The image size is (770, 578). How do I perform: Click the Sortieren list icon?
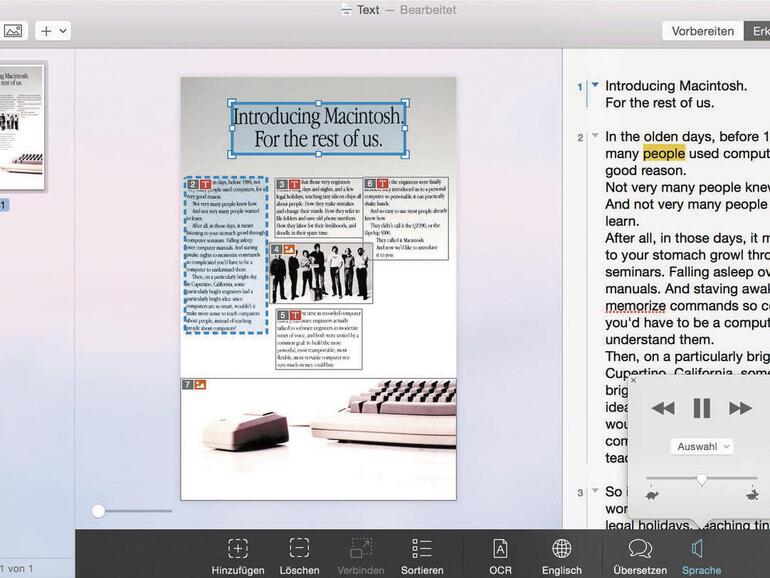coord(422,548)
